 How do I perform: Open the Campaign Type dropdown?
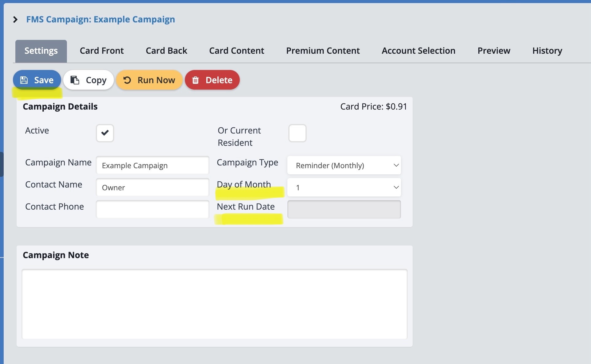[x=344, y=165]
